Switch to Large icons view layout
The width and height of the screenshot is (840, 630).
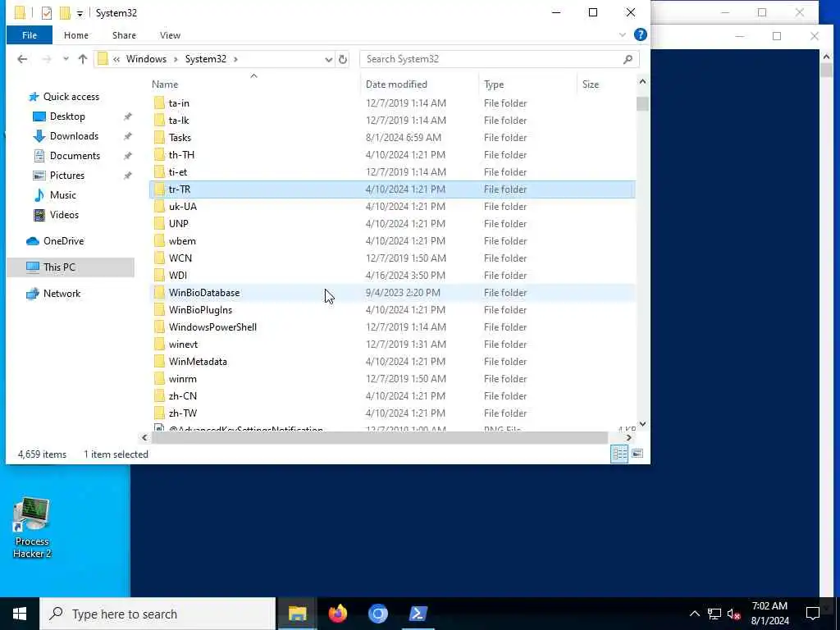coord(637,454)
